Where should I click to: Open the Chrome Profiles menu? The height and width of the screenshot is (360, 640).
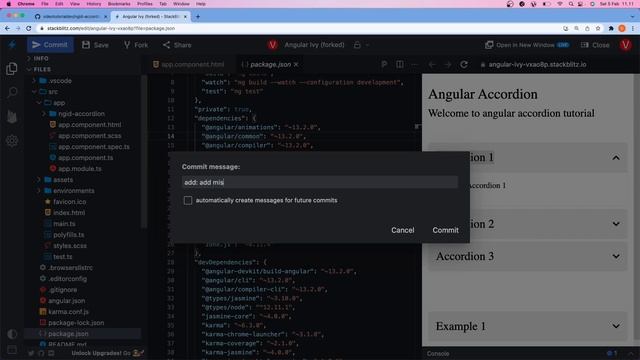click(144, 4)
